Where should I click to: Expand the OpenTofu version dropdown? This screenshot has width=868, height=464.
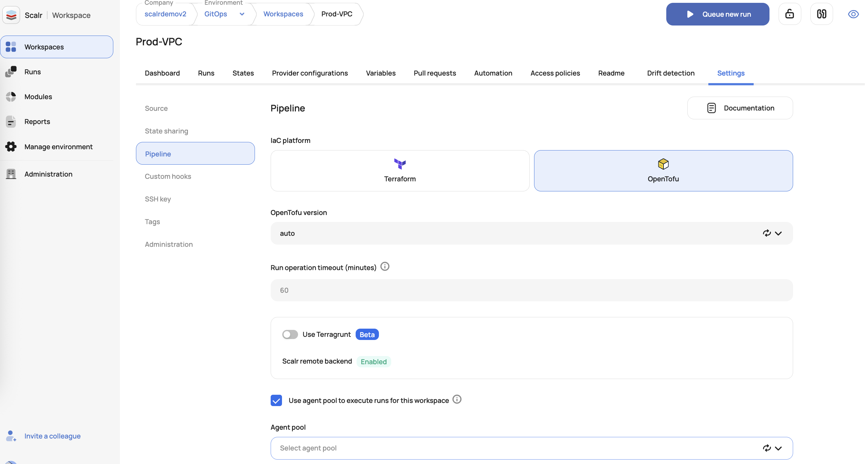[x=778, y=233]
